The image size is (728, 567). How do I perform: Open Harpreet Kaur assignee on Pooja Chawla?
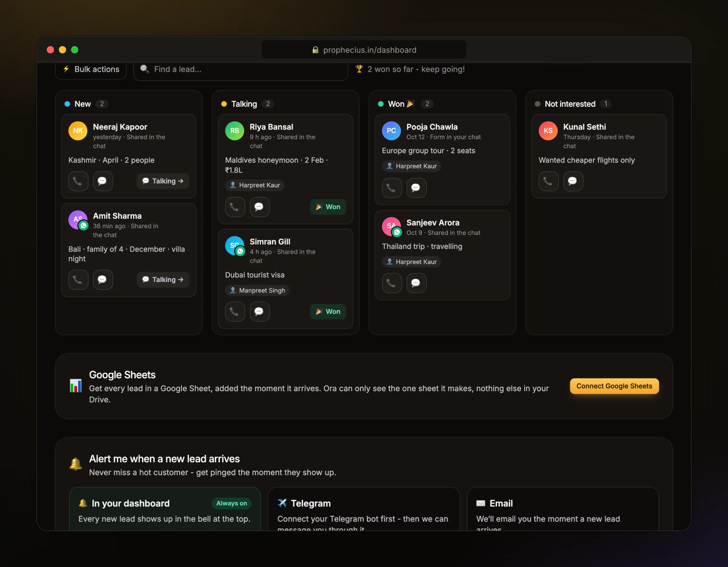tap(411, 166)
